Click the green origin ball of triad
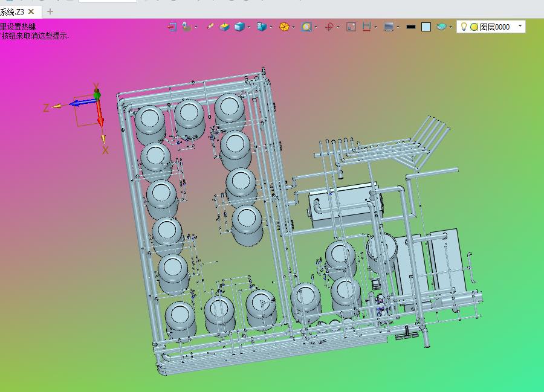The image size is (544, 392). click(97, 94)
